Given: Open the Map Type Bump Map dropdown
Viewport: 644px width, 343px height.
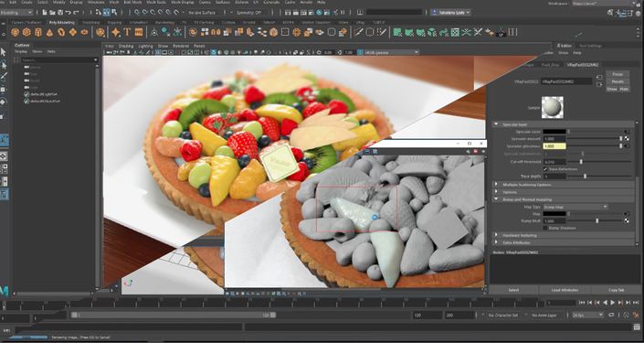Looking at the screenshot, I should (575, 207).
